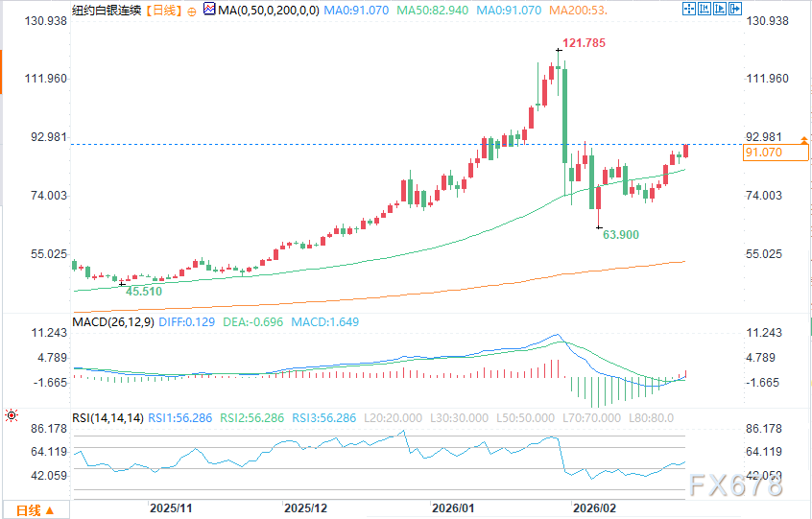Click the orange up-arrow marker above 91.070

[803, 141]
